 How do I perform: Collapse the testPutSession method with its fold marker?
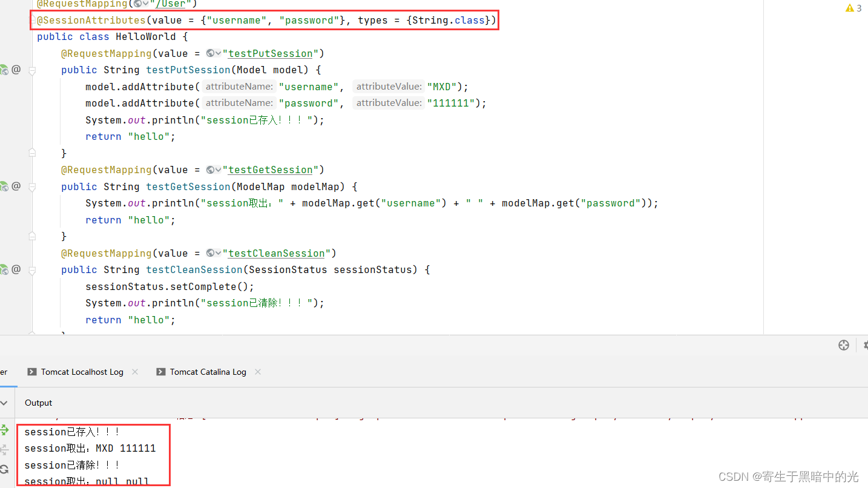(x=32, y=70)
